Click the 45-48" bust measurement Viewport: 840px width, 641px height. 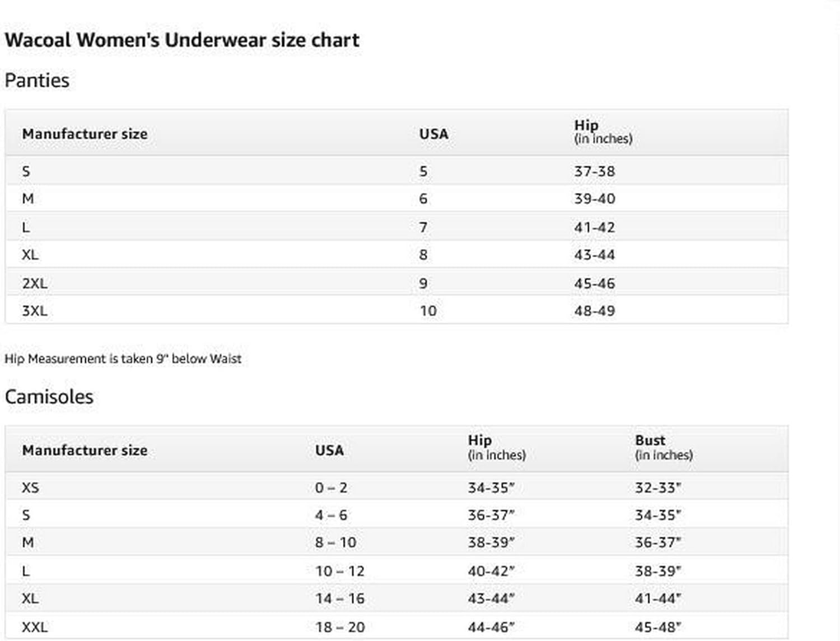click(658, 627)
